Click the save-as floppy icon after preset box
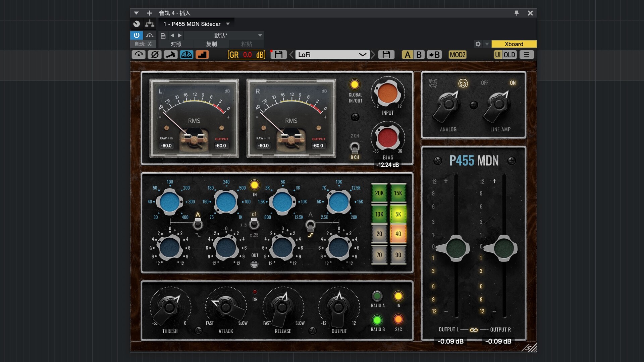This screenshot has height=362, width=644. tap(386, 55)
